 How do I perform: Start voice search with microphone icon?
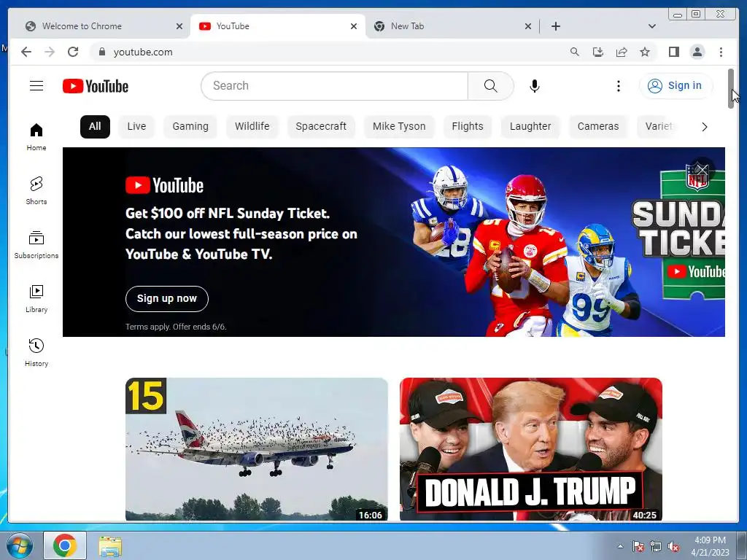[535, 86]
